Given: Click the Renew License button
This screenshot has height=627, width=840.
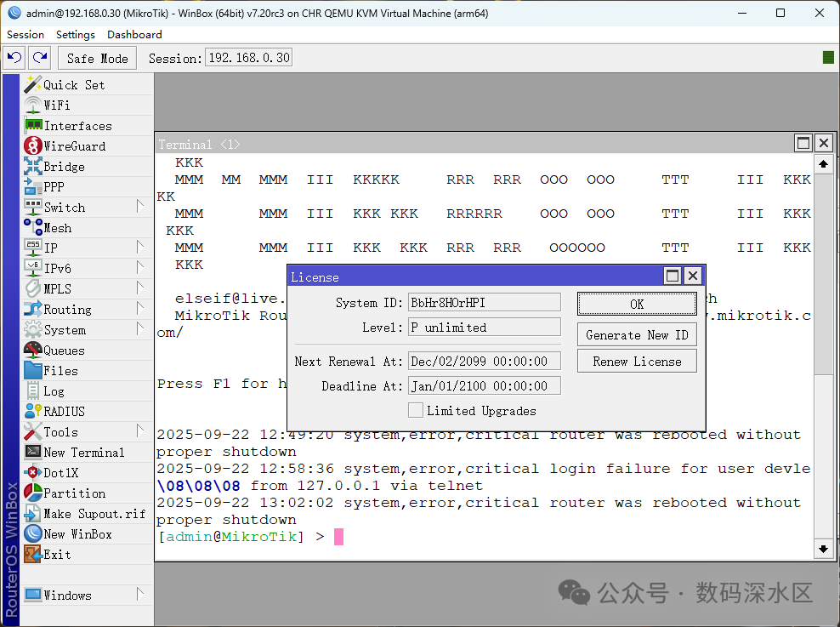Looking at the screenshot, I should click(637, 362).
